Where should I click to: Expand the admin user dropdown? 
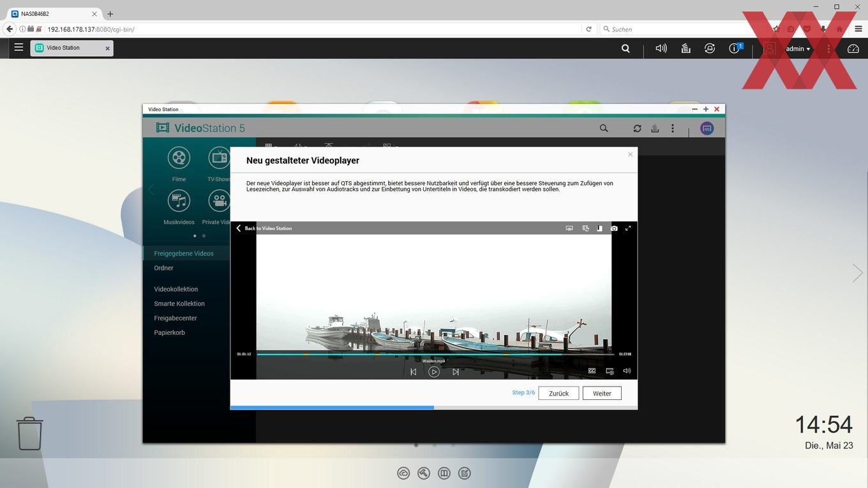pos(798,48)
